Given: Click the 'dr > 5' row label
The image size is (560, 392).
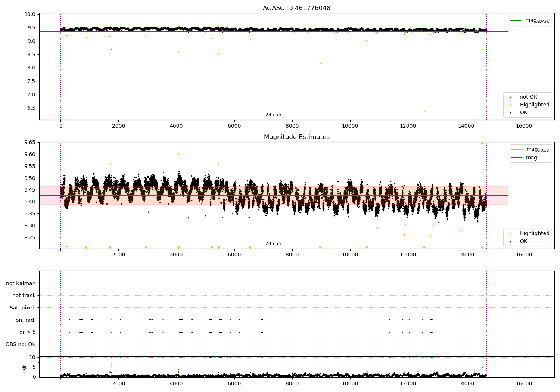Looking at the screenshot, I should pos(28,332).
